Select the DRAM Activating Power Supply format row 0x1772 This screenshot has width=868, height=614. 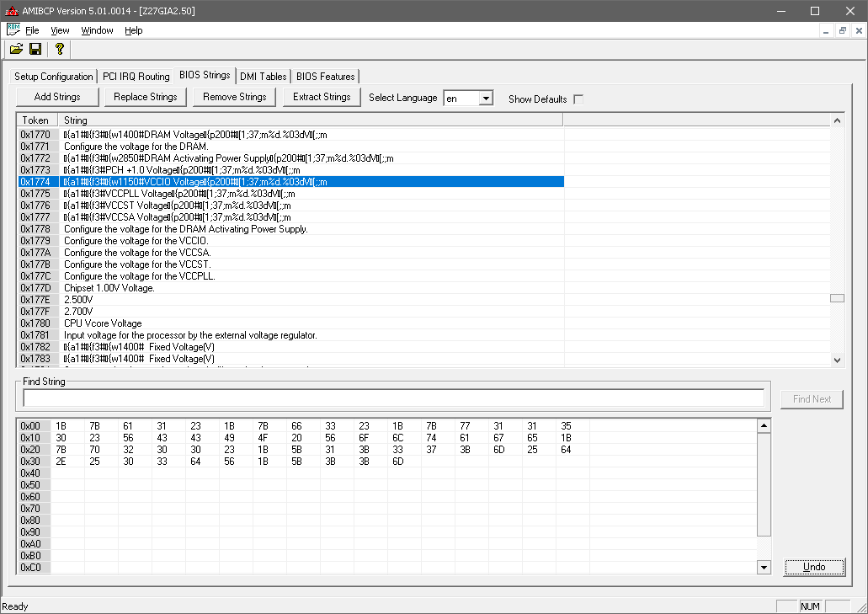(x=290, y=158)
